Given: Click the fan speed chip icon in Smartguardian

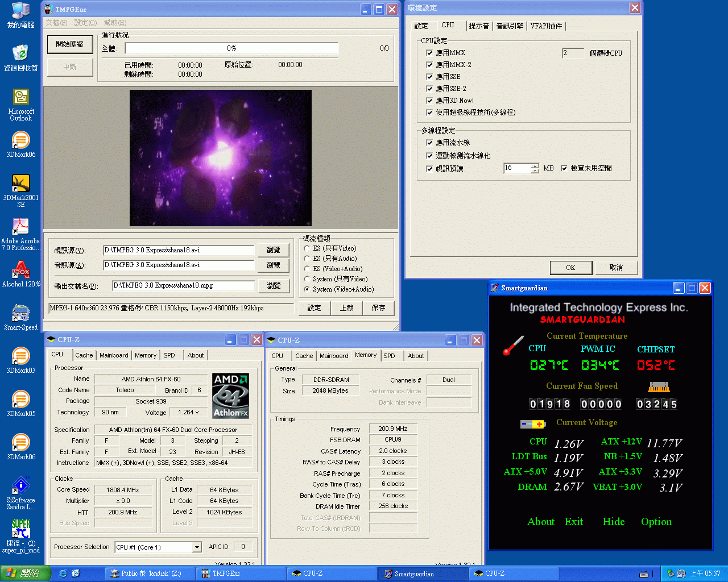Looking at the screenshot, I should click(659, 387).
